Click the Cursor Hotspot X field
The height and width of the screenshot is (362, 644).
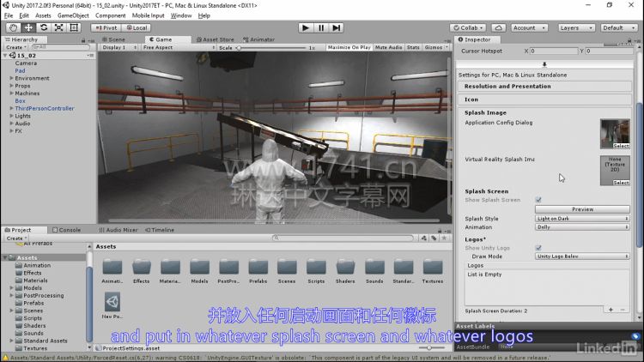pyautogui.click(x=554, y=51)
